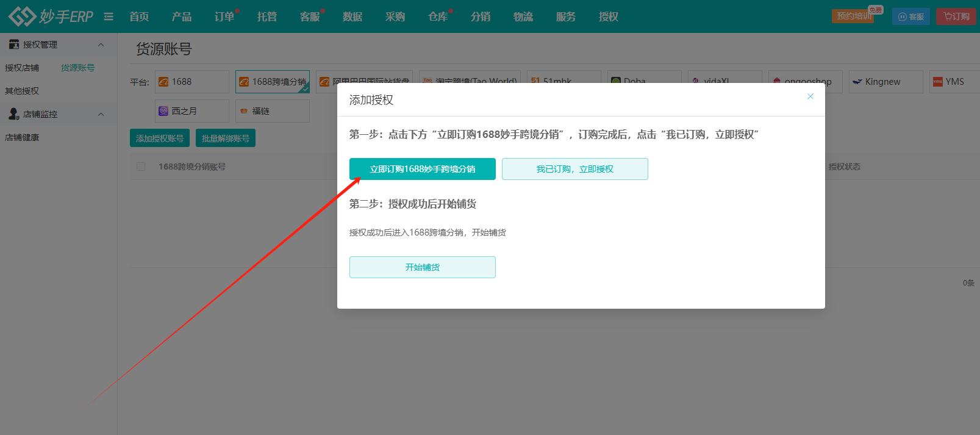
Task: Click the 开始铺货 button
Action: [423, 267]
